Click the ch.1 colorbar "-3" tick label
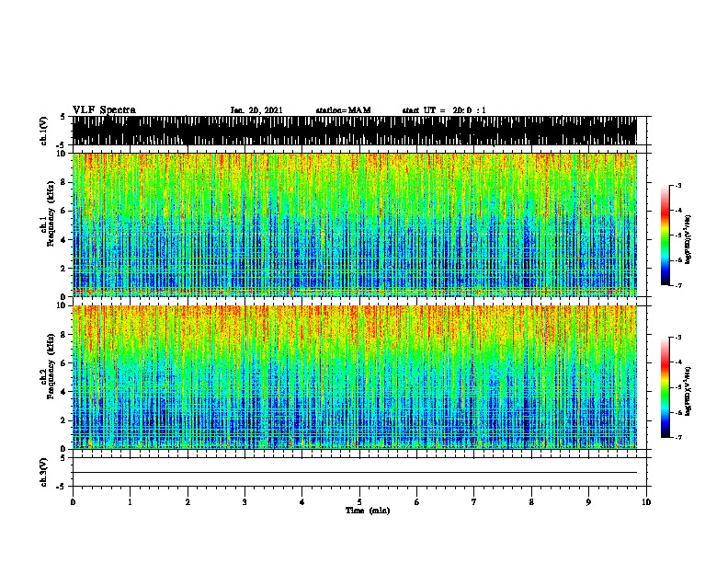This screenshot has width=728, height=563. point(678,185)
